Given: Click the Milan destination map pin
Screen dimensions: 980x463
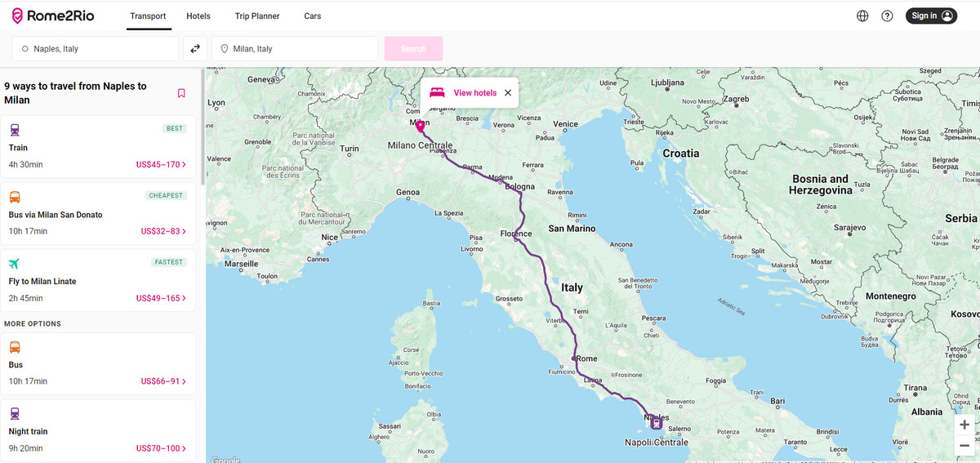Looking at the screenshot, I should [420, 127].
